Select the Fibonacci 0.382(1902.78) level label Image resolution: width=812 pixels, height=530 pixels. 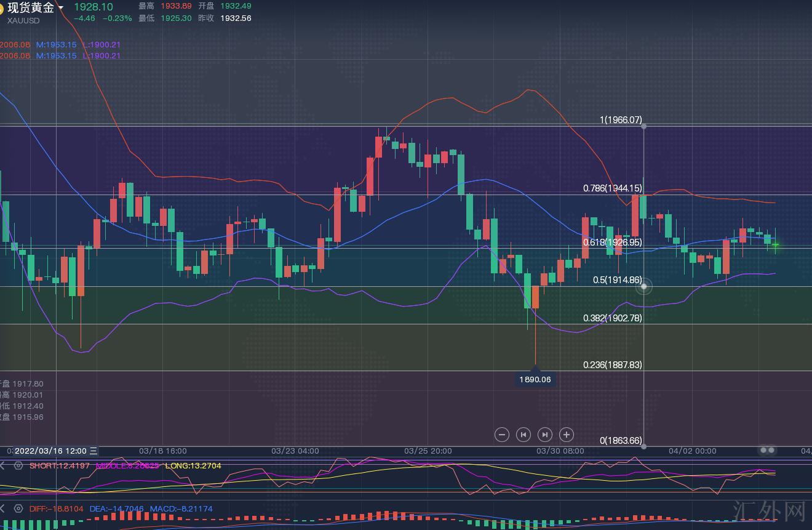(613, 318)
